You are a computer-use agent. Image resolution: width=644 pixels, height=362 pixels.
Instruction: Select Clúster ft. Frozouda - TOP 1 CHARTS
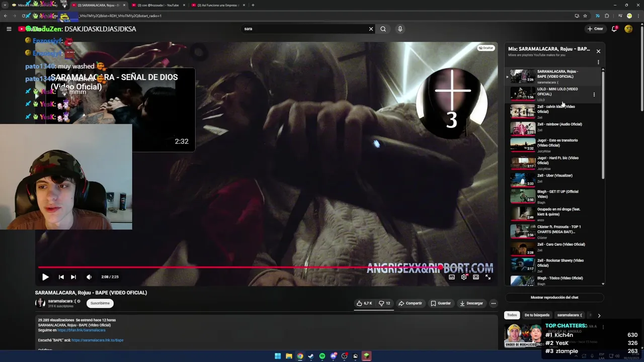click(552, 231)
